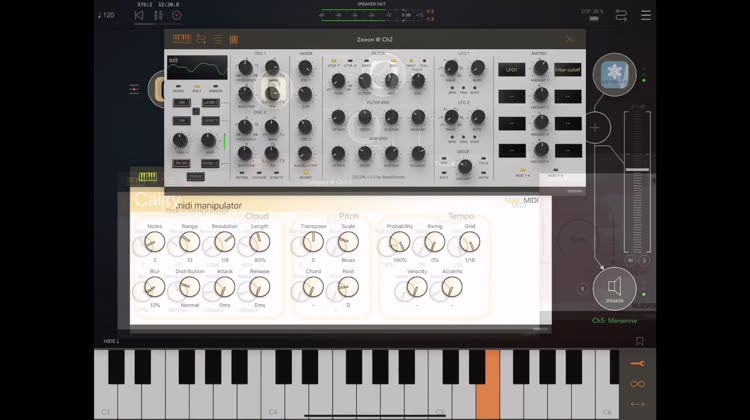Image resolution: width=750 pixels, height=420 pixels.
Task: Toggle the FULL filter tracking option
Action: tap(424, 63)
